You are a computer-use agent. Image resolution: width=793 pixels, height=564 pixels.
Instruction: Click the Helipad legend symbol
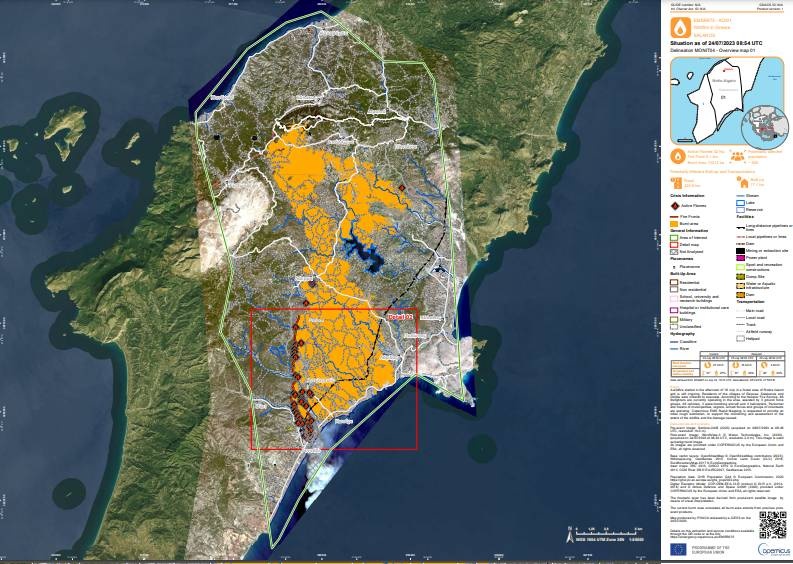739,337
